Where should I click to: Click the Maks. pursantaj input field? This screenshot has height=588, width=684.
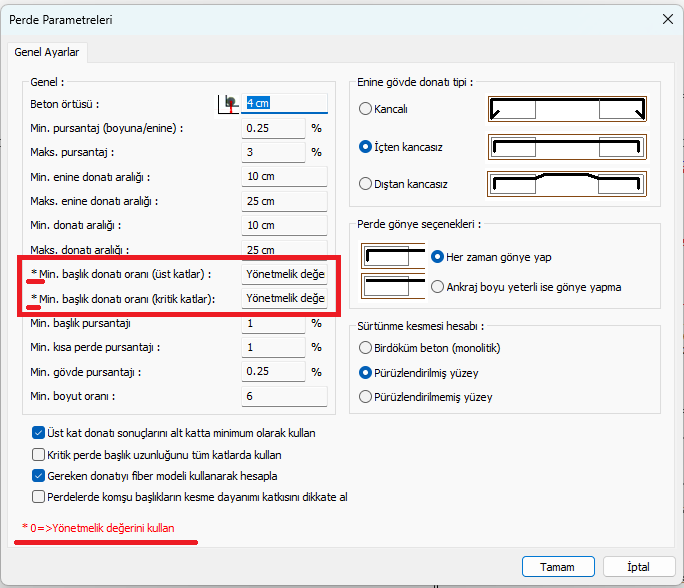pyautogui.click(x=272, y=152)
